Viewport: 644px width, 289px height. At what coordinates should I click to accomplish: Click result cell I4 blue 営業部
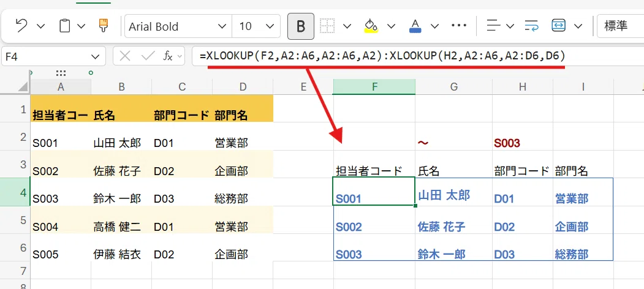click(x=583, y=192)
